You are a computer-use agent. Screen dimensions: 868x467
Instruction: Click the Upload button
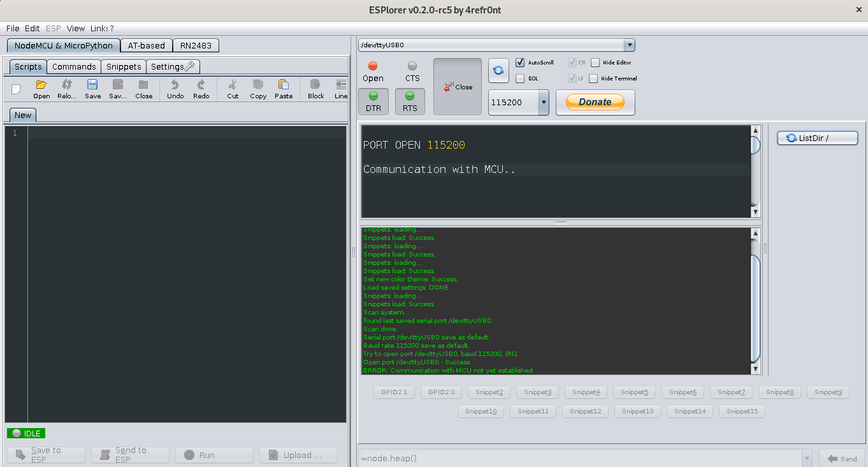pos(299,455)
